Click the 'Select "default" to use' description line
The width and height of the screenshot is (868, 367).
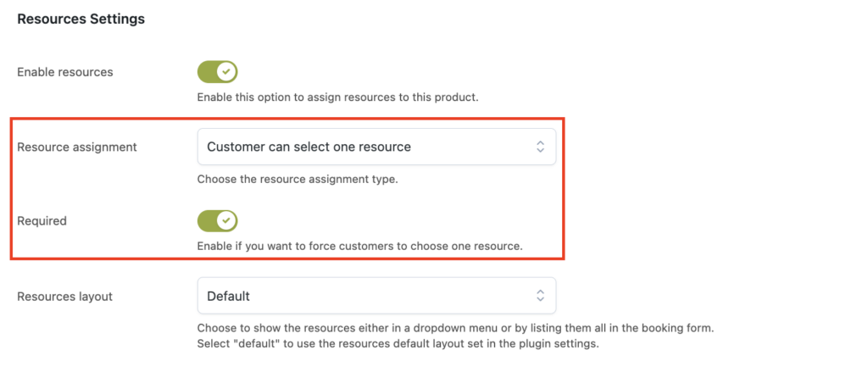click(398, 344)
